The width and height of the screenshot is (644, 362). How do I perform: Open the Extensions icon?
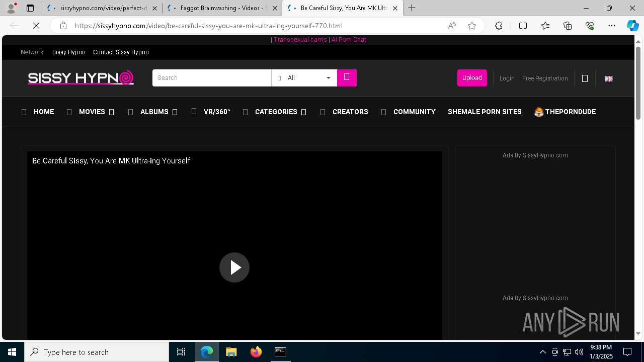pos(499,26)
